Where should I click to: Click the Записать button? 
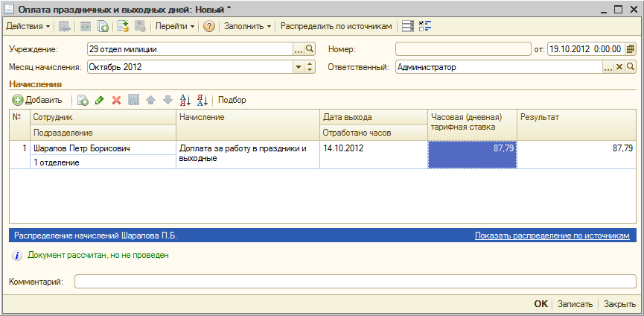(575, 305)
